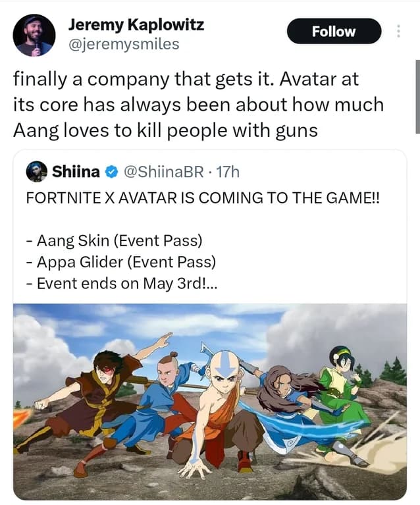Open the @ShiinaBR handle link

(x=164, y=172)
